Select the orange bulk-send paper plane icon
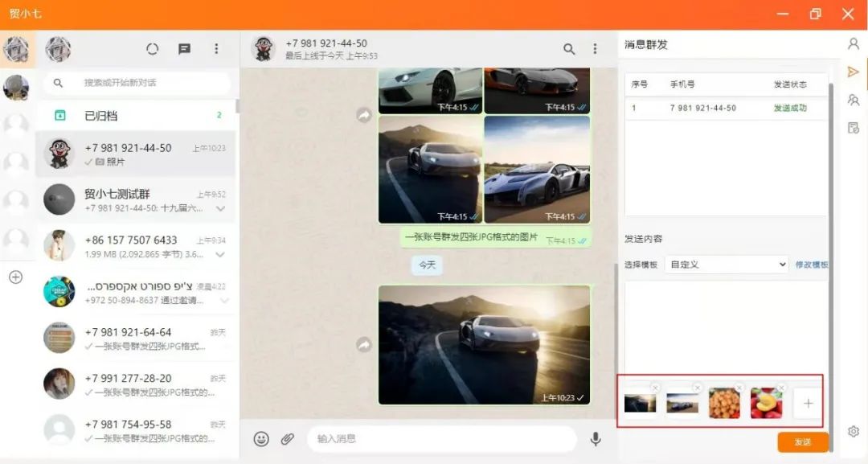The image size is (868, 464). point(853,72)
